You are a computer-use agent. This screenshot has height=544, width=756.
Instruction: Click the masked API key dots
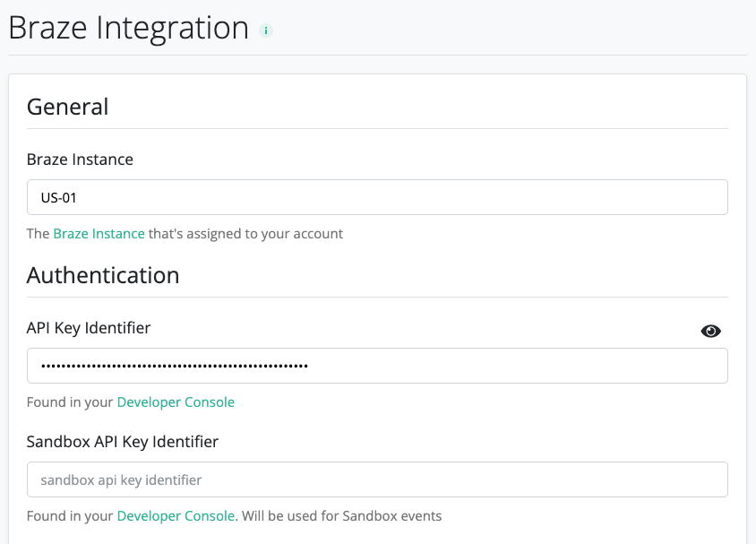click(x=172, y=365)
